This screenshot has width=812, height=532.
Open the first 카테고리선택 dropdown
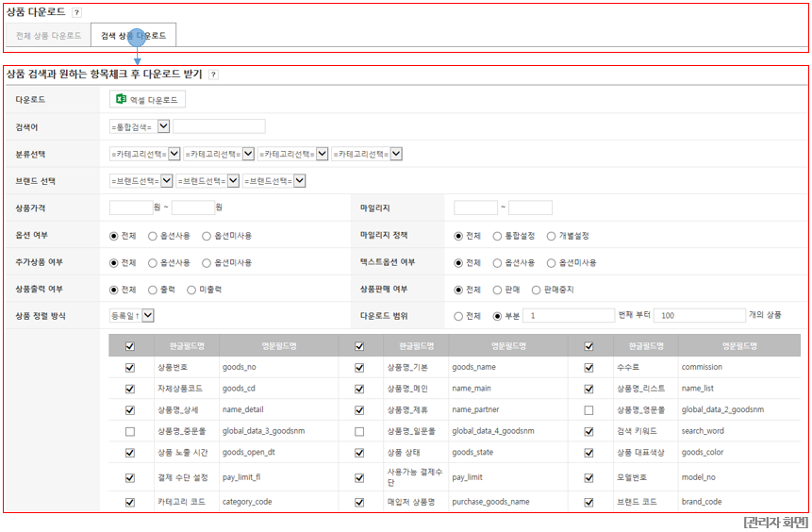pyautogui.click(x=144, y=154)
